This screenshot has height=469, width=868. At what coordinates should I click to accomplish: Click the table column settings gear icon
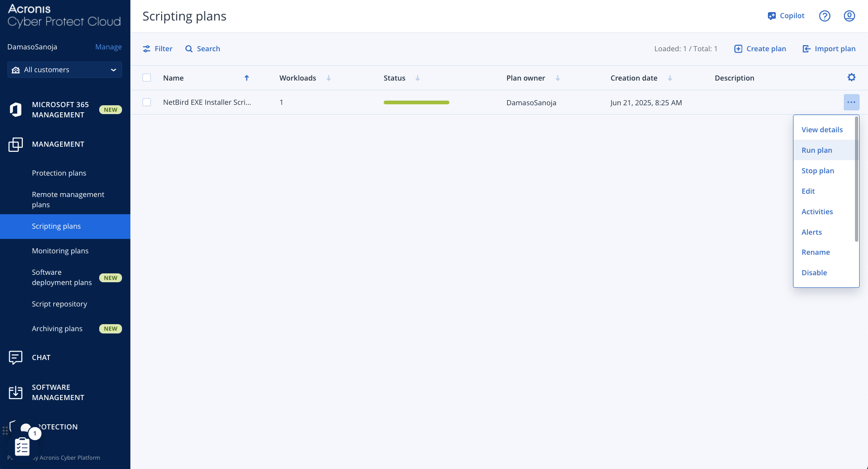pyautogui.click(x=851, y=77)
